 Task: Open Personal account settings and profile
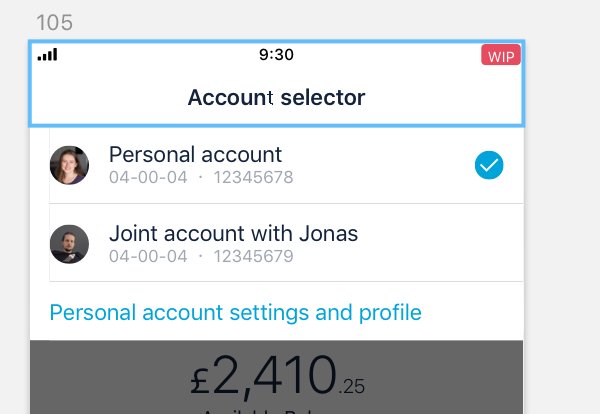click(235, 312)
